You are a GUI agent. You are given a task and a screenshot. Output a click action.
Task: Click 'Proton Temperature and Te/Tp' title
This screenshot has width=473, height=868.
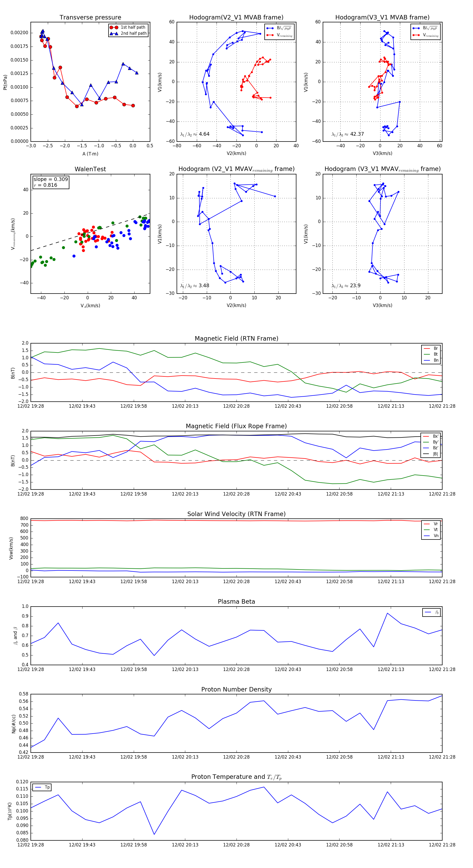(x=236, y=777)
